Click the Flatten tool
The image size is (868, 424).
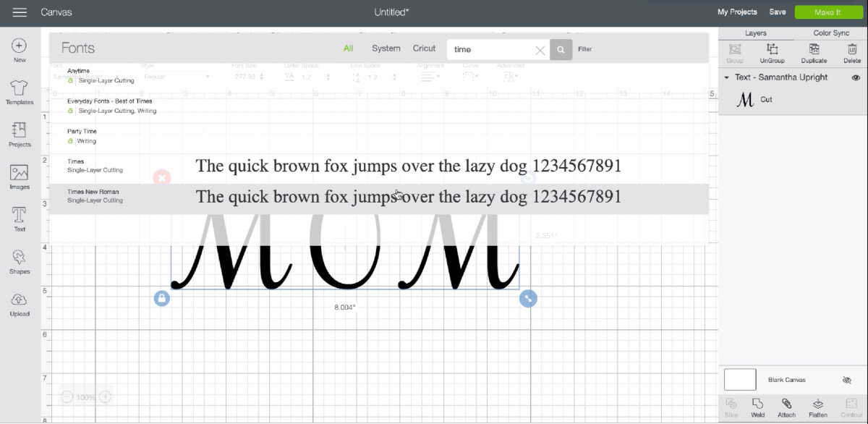point(818,407)
